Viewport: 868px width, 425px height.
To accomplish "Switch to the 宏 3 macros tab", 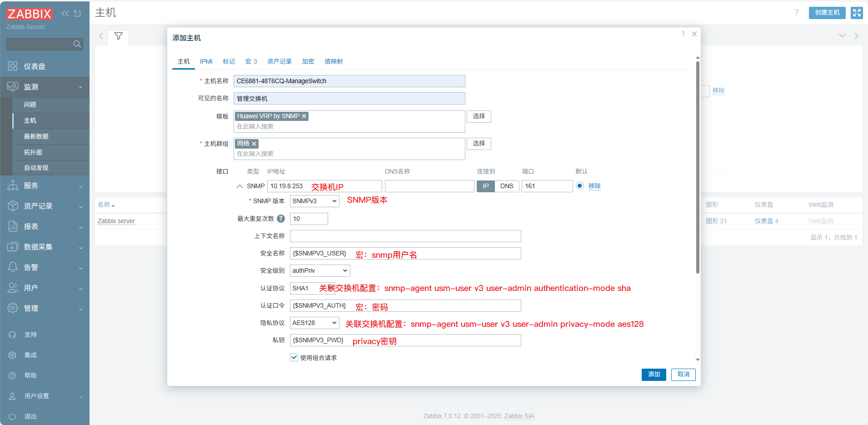I will click(251, 61).
